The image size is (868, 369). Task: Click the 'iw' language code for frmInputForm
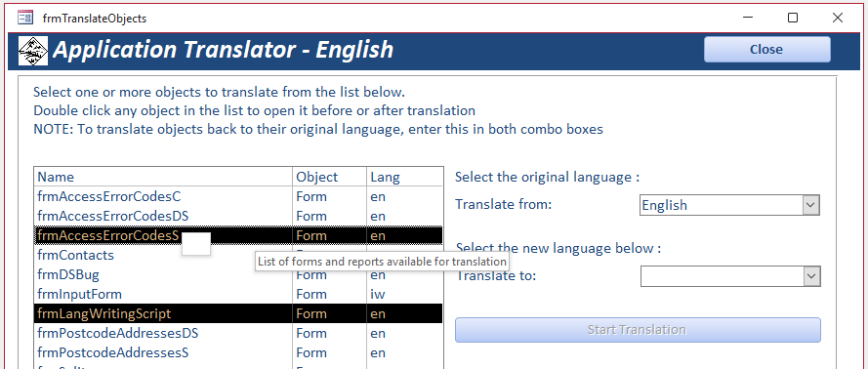coord(378,294)
